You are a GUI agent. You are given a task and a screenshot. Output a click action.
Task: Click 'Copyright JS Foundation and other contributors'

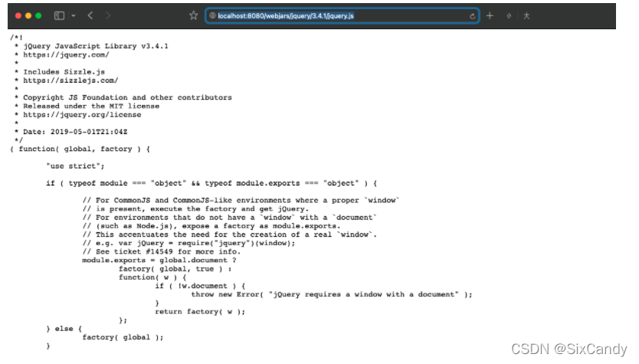pos(127,97)
